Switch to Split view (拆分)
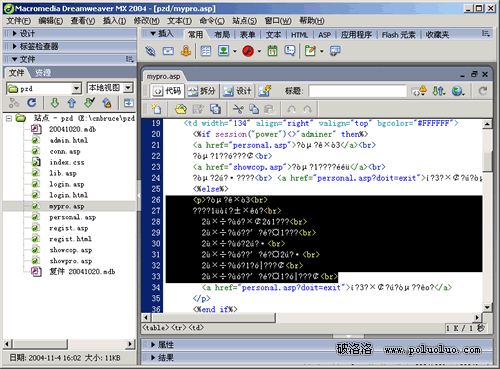The width and height of the screenshot is (500, 369). [x=202, y=91]
